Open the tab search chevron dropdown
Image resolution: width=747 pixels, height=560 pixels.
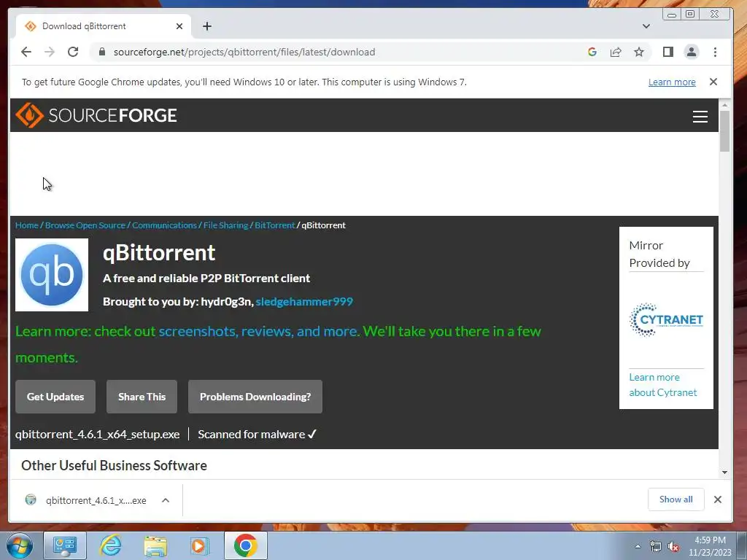[x=646, y=26]
